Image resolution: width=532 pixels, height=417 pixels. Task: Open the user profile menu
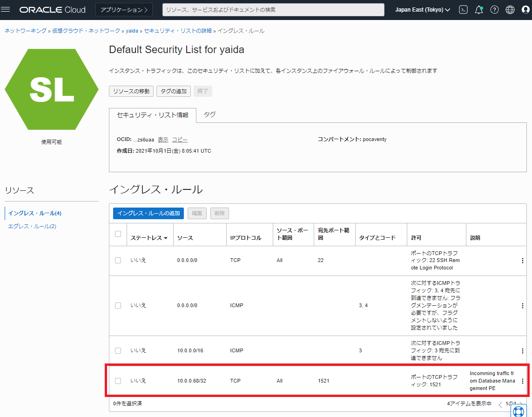(x=525, y=9)
